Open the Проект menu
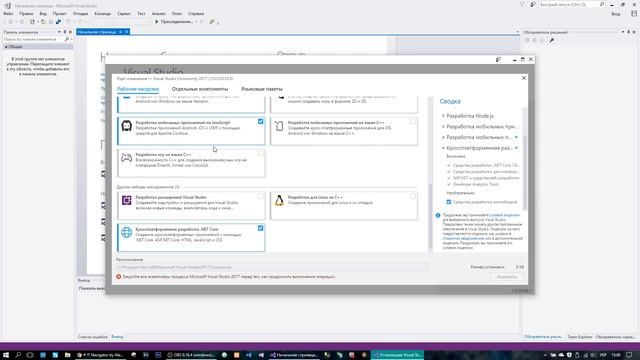 (60, 13)
